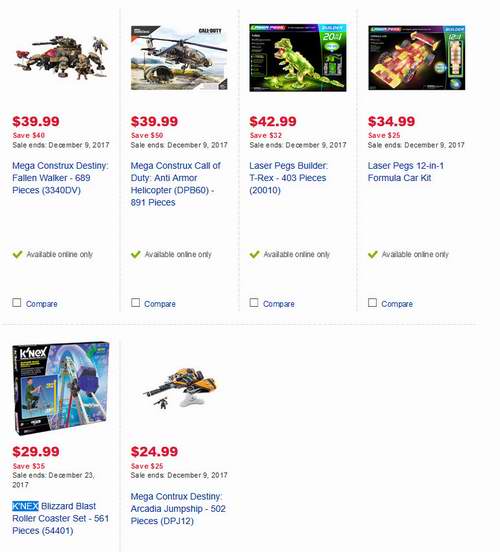Click the $42.99 T-Rex price
The height and width of the screenshot is (552, 500).
(x=273, y=121)
